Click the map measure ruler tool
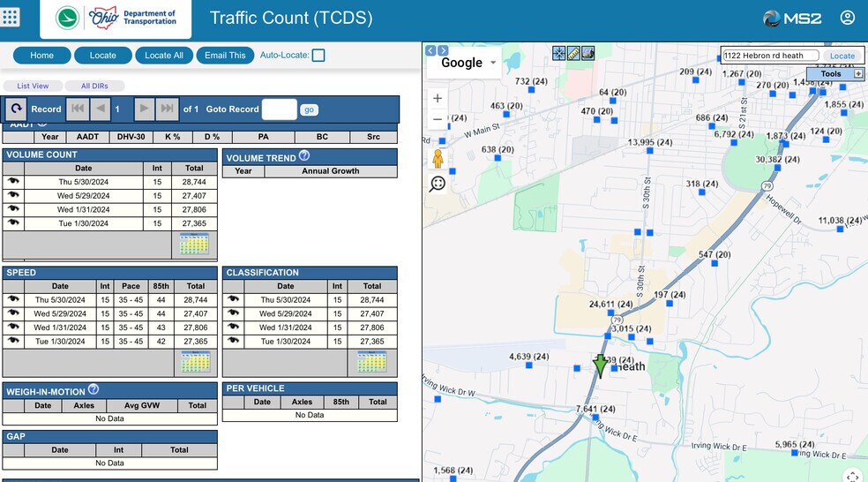The height and width of the screenshot is (482, 868). click(573, 54)
